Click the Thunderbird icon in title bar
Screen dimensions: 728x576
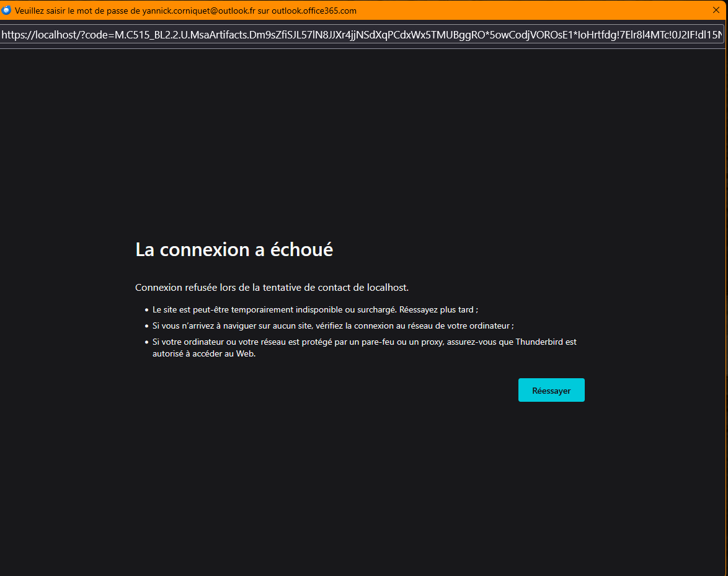tap(6, 10)
